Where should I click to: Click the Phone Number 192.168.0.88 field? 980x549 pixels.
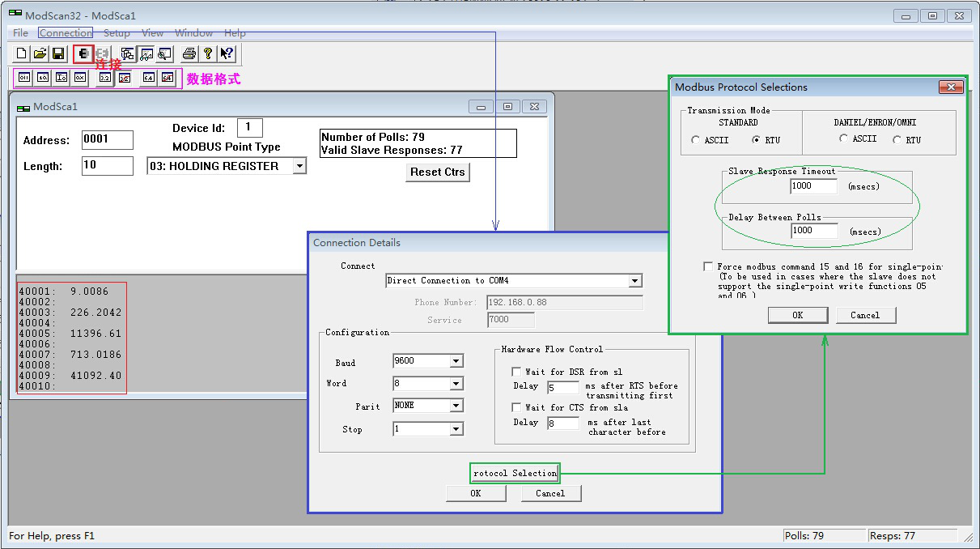(x=565, y=302)
